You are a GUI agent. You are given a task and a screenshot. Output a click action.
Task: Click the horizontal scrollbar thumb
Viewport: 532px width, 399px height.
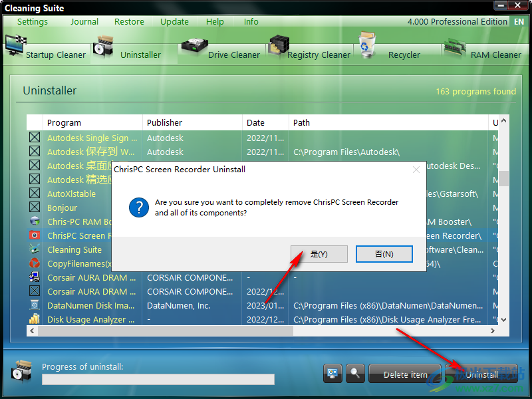166,331
